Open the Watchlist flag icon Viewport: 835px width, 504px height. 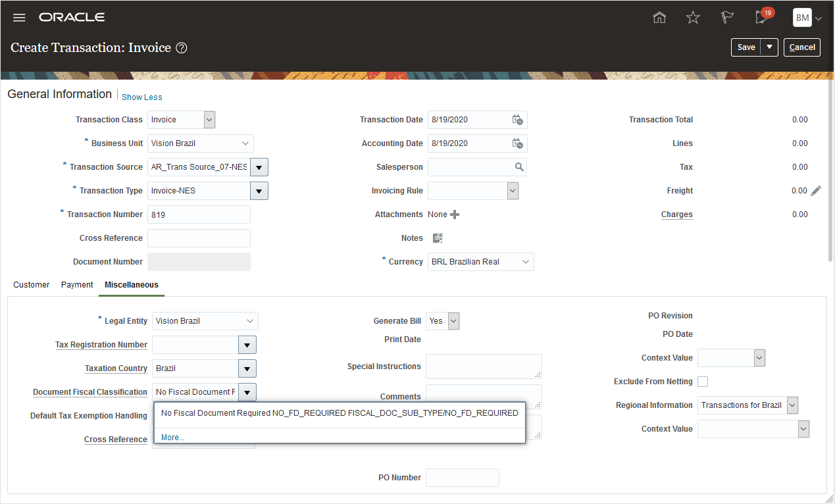coord(727,18)
